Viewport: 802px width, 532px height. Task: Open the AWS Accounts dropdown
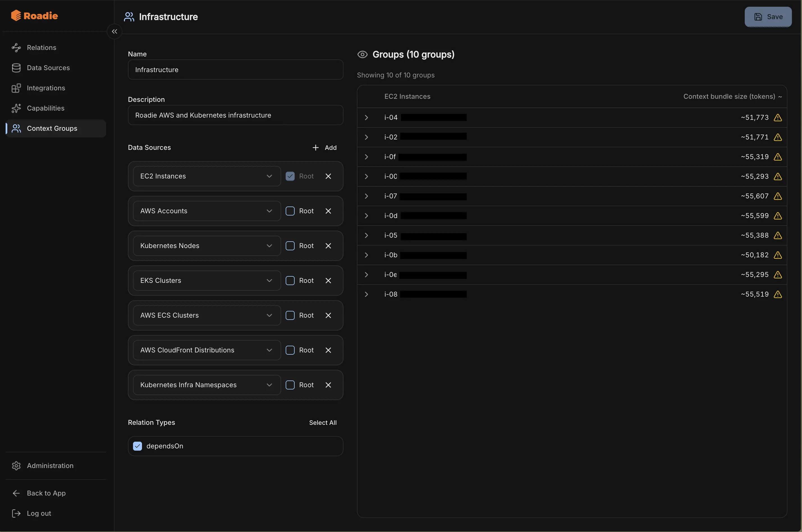207,211
